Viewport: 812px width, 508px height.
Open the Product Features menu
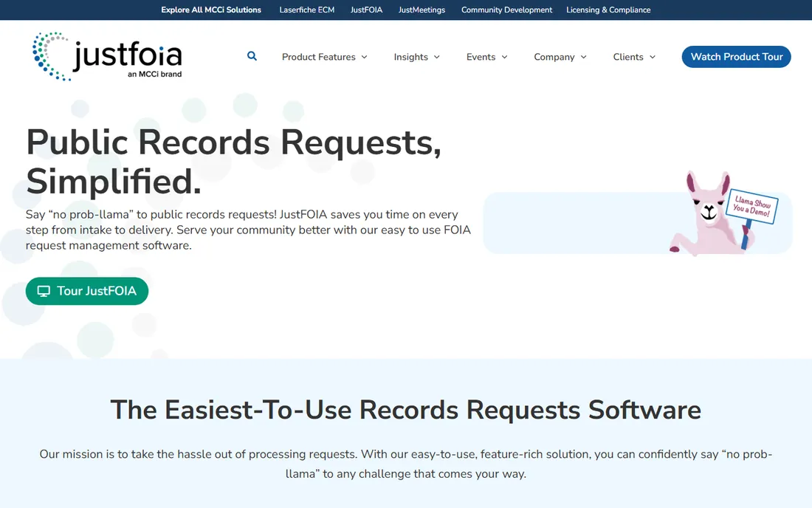pos(325,57)
